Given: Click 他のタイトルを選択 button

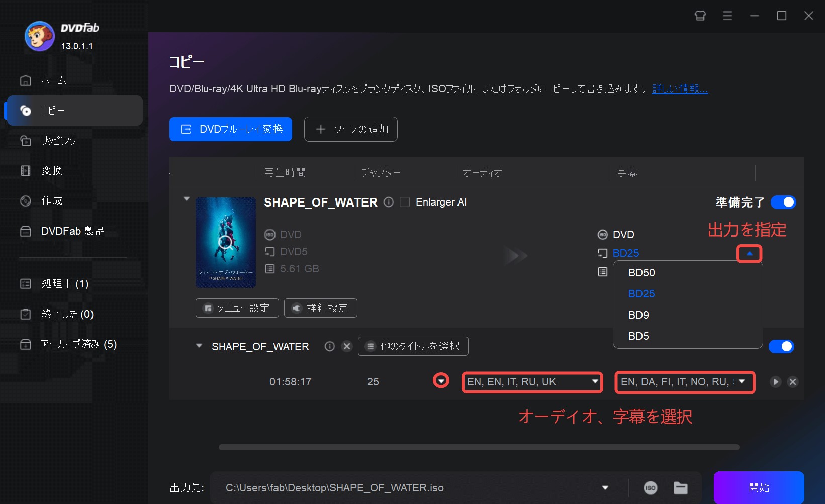Looking at the screenshot, I should pos(413,346).
